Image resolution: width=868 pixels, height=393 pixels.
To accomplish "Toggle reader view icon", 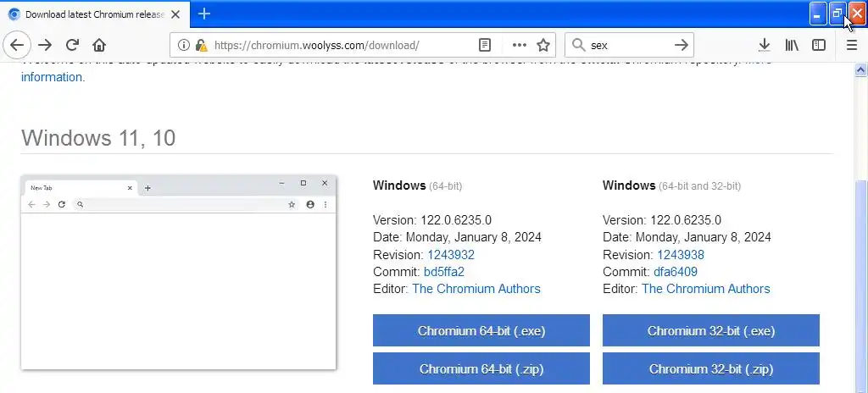I will click(x=484, y=45).
